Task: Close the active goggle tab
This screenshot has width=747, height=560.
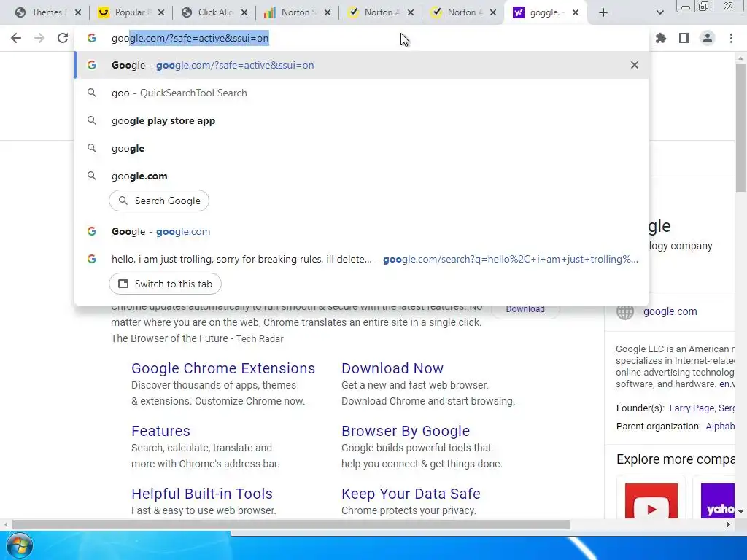Action: [x=576, y=12]
